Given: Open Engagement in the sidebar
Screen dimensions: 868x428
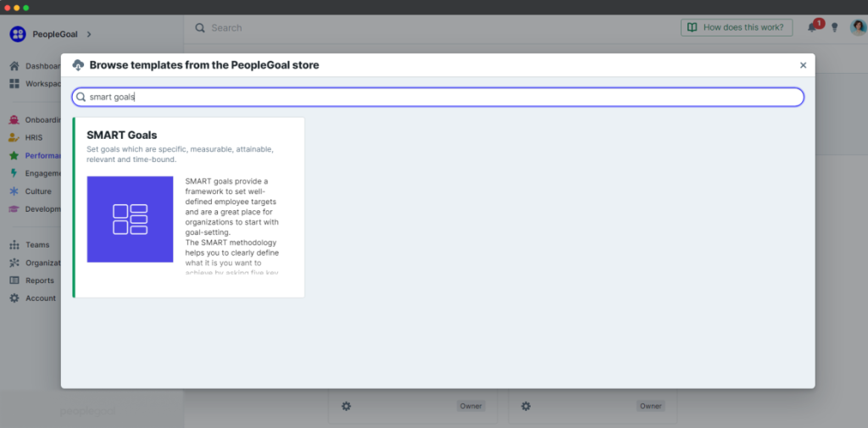Looking at the screenshot, I should (35, 173).
